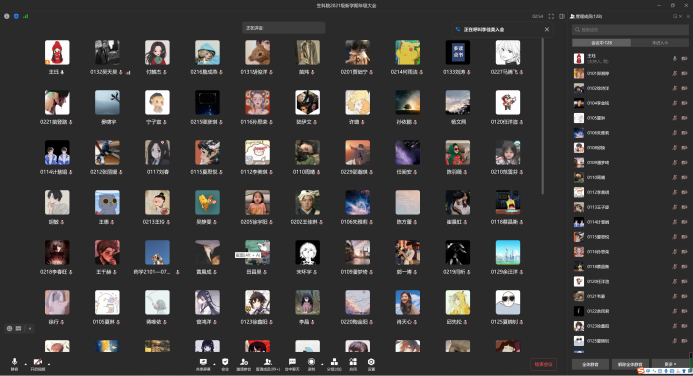Open the More dropdown in the members panel
Viewport: 693px width, 376px height.
(x=670, y=364)
